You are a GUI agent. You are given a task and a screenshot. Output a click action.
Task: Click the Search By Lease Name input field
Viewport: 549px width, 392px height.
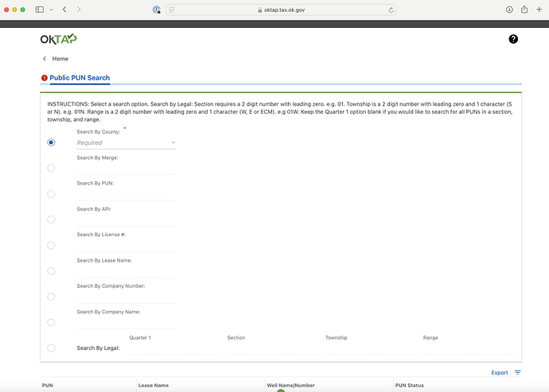[127, 271]
